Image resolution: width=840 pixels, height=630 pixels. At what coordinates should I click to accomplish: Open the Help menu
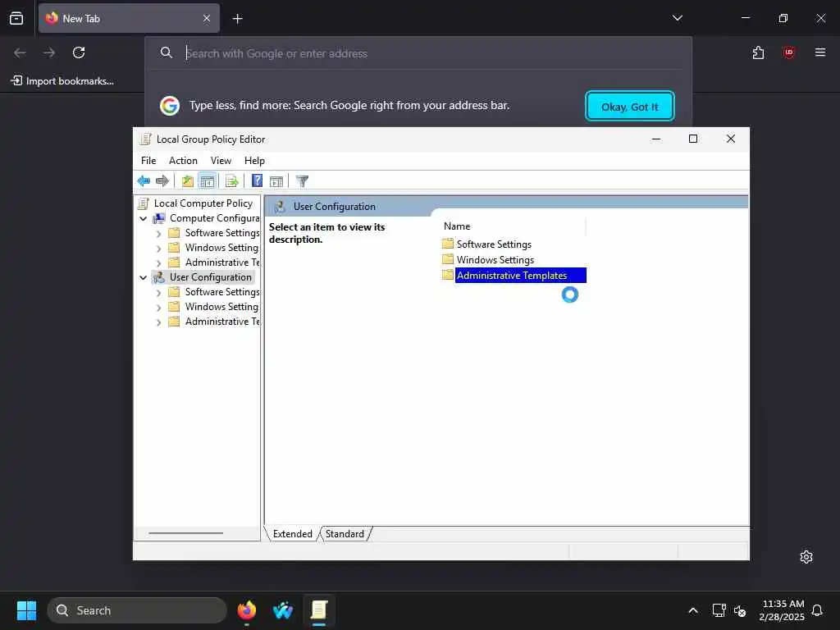coord(254,161)
